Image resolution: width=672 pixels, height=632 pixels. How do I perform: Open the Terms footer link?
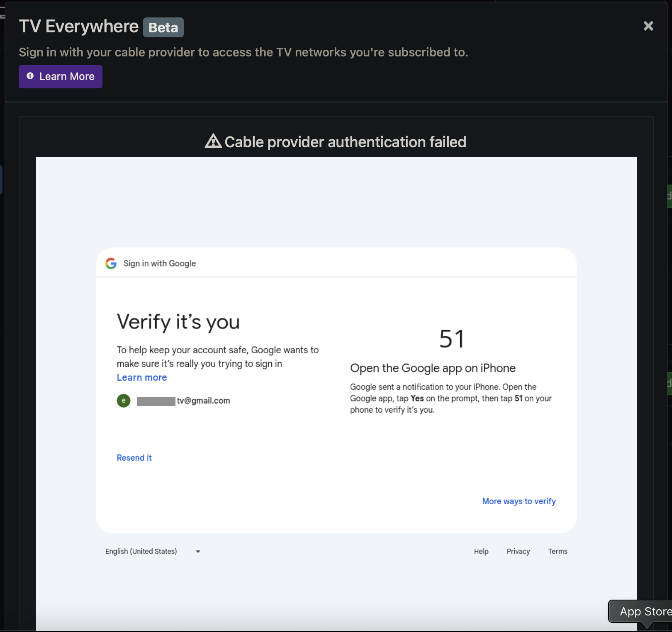[558, 551]
